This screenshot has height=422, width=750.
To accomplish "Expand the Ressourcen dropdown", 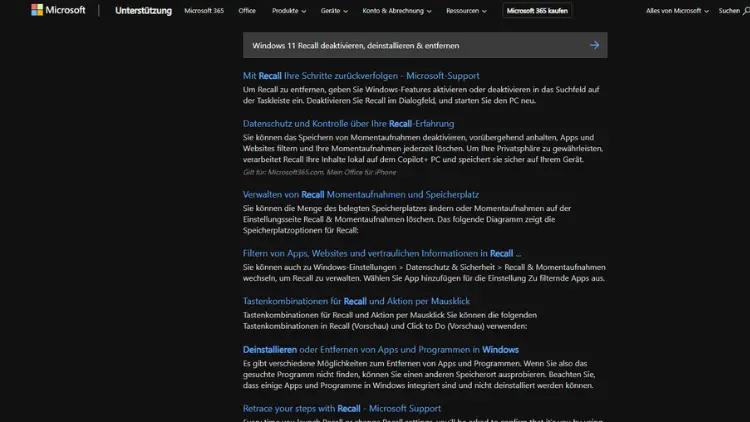I will (466, 11).
